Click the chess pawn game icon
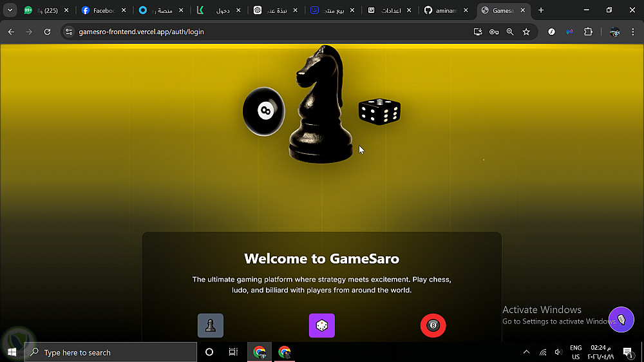This screenshot has width=644, height=362. tap(211, 325)
